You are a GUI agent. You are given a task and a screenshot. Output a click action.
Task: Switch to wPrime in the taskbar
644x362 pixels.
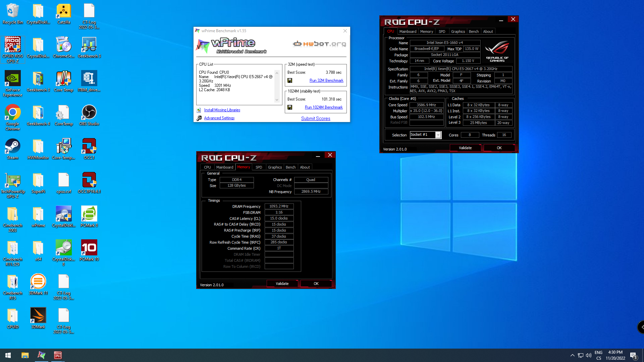pos(42,355)
